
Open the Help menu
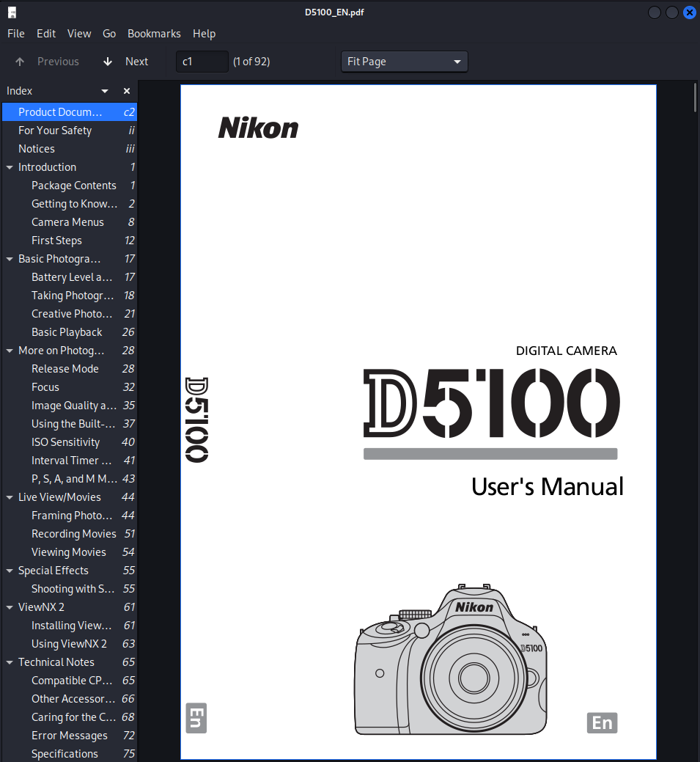point(204,34)
